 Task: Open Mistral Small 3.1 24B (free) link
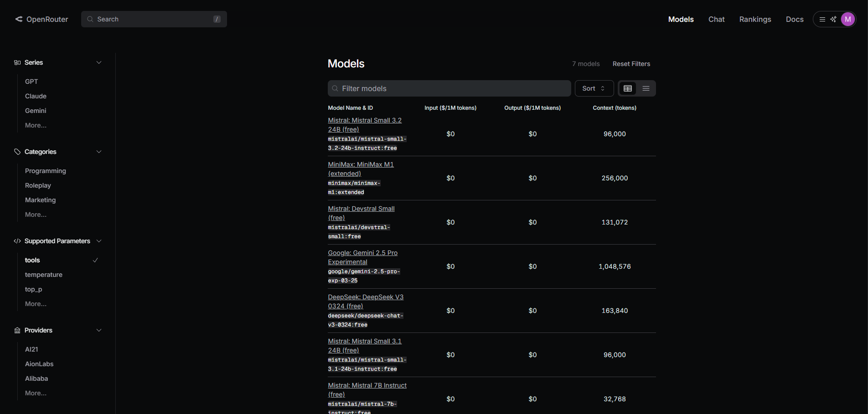(365, 346)
